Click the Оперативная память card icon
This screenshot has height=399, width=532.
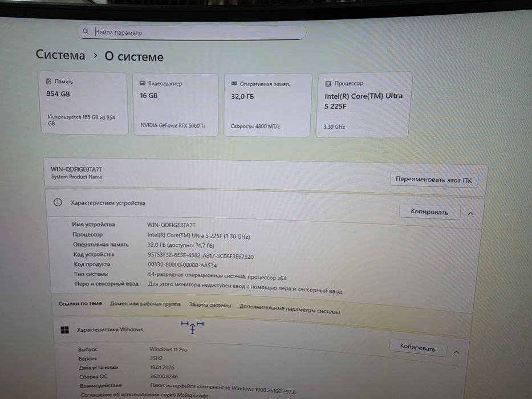click(234, 83)
